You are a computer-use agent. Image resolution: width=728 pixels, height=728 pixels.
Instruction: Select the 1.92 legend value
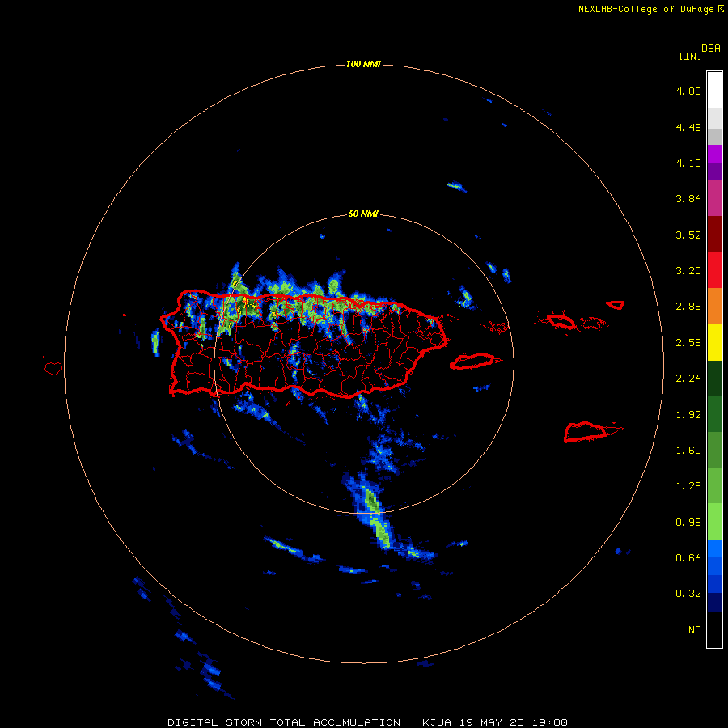point(688,415)
